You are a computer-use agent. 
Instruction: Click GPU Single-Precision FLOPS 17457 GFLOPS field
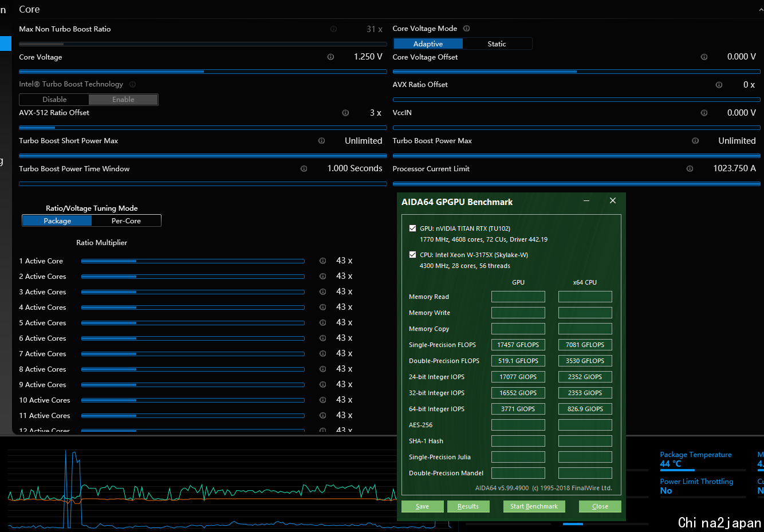tap(518, 345)
